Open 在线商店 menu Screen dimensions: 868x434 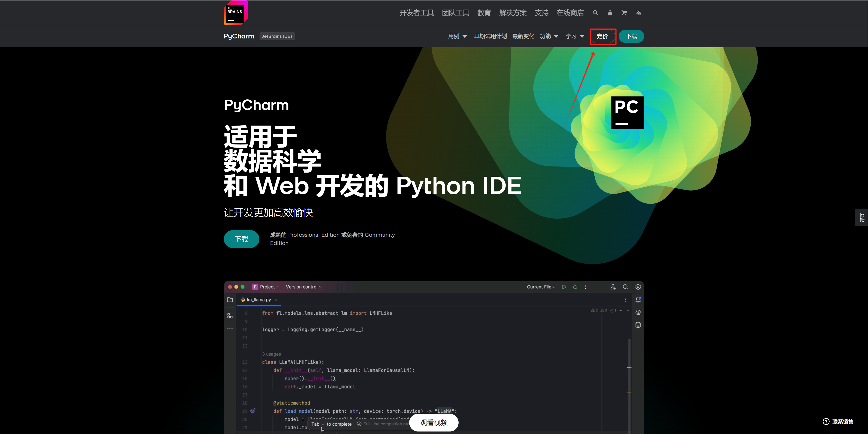(570, 13)
